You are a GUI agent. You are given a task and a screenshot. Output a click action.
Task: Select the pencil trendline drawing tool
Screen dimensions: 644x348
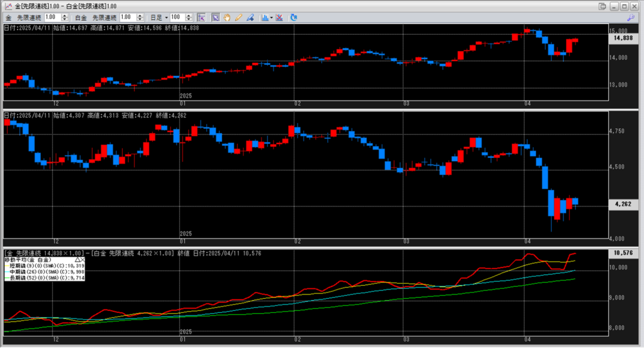pos(238,17)
